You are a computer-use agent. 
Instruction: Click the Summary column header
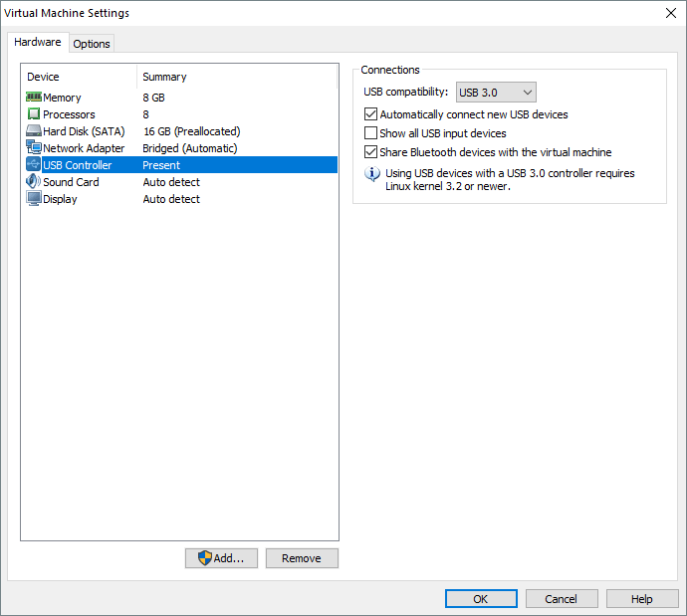(164, 77)
